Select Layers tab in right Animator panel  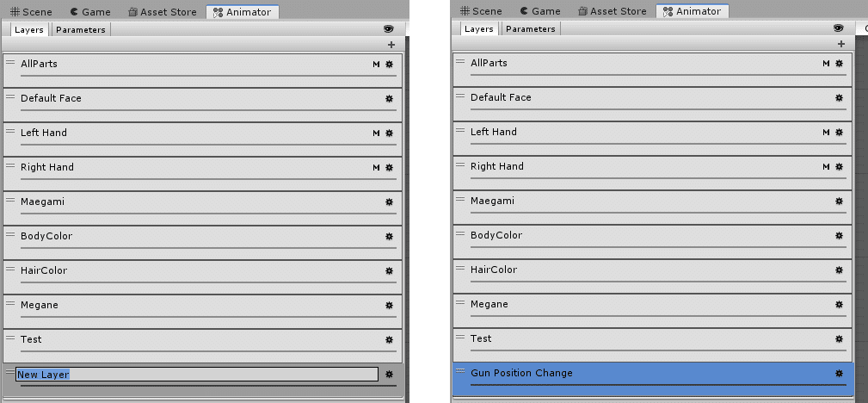coord(479,28)
